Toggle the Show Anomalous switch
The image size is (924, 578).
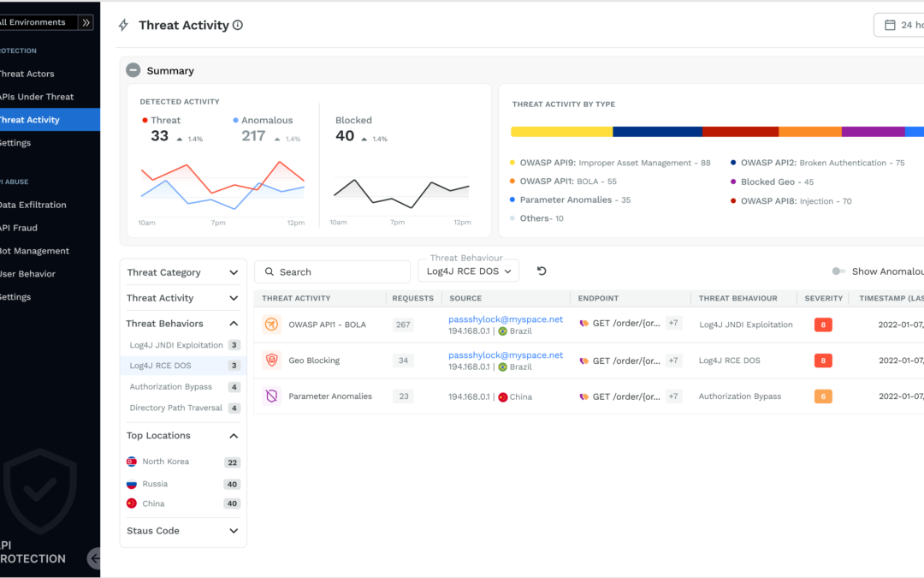[838, 271]
